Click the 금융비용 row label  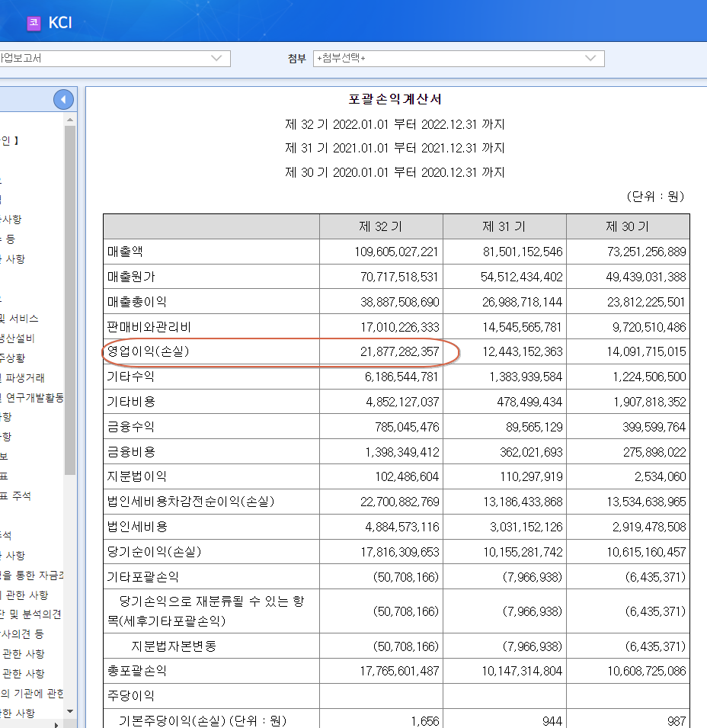pyautogui.click(x=131, y=452)
